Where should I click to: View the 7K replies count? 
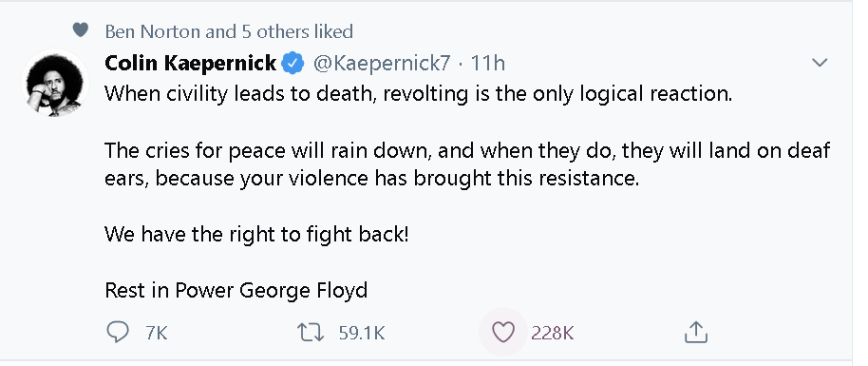[x=157, y=333]
